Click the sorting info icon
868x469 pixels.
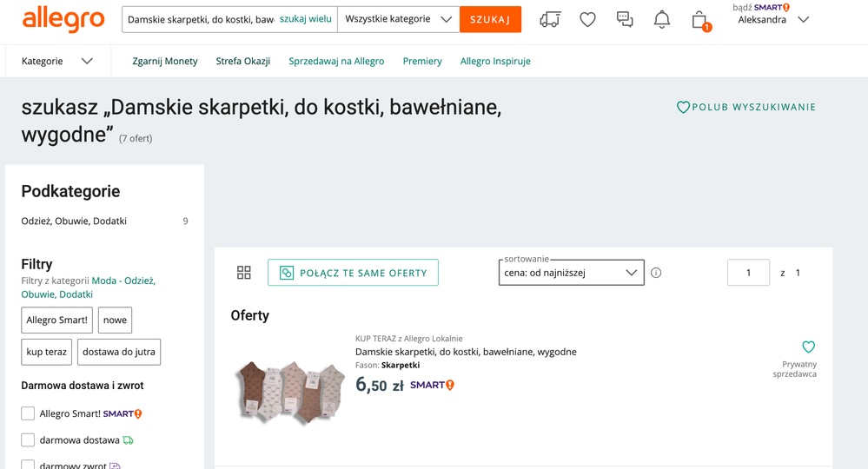point(656,273)
